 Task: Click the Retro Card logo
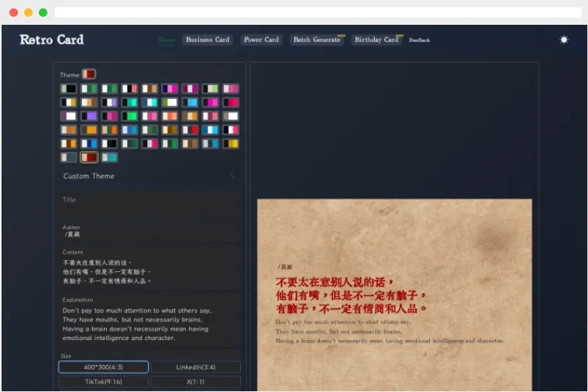coord(51,40)
